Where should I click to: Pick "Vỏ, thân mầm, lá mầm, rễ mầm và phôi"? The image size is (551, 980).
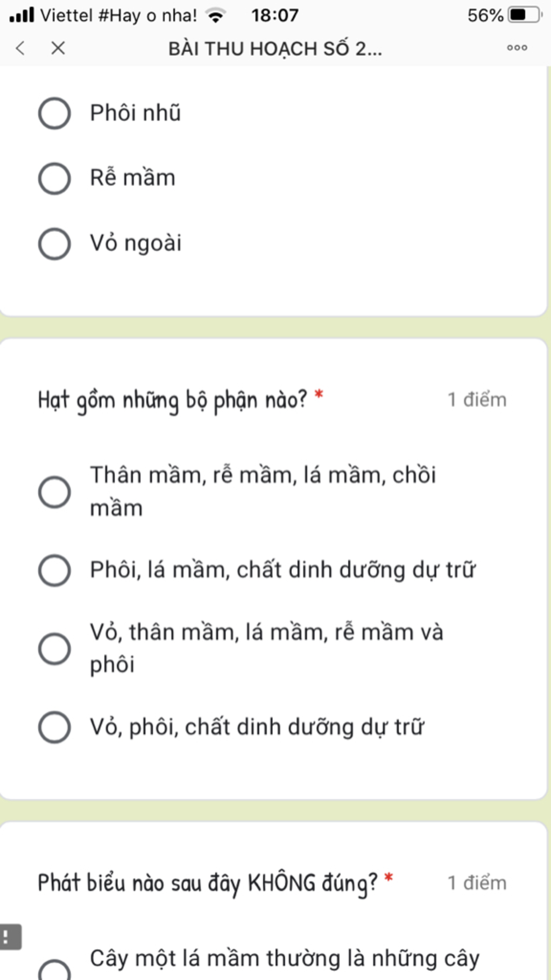coord(54,648)
